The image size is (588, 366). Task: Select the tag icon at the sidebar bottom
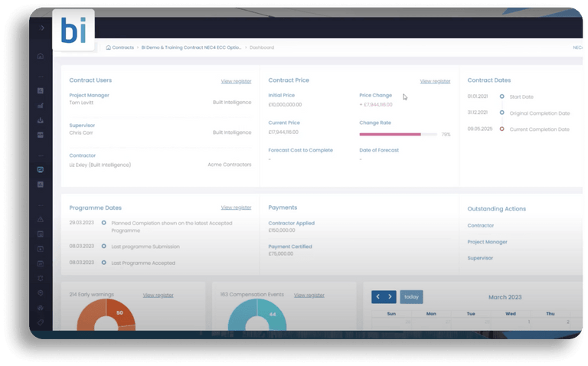[x=41, y=322]
